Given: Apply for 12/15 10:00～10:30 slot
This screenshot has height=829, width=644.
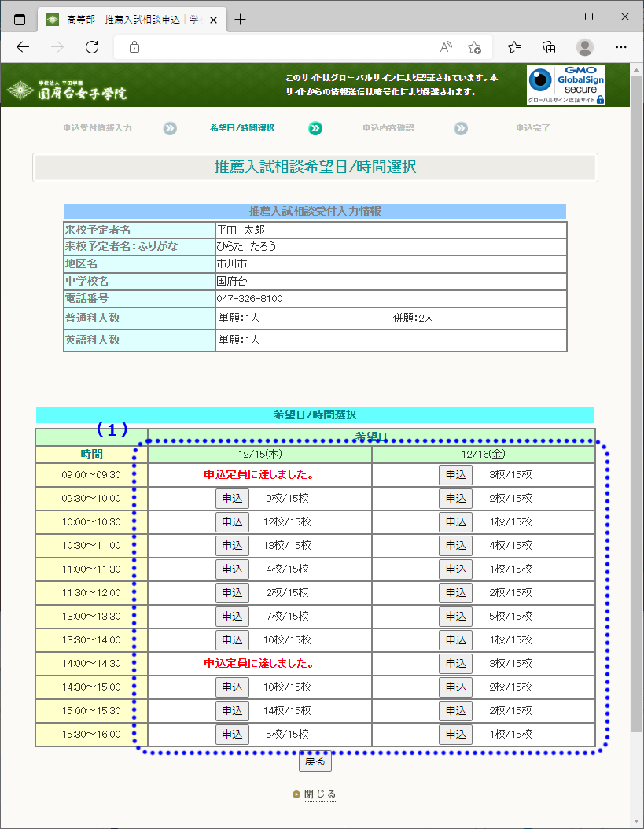Looking at the screenshot, I should point(232,521).
